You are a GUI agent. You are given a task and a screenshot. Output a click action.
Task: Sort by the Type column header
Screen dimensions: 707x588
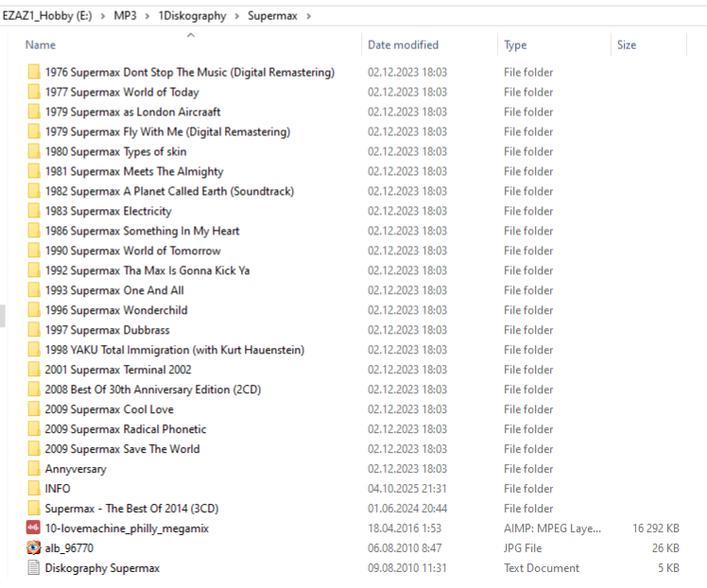[x=515, y=44]
